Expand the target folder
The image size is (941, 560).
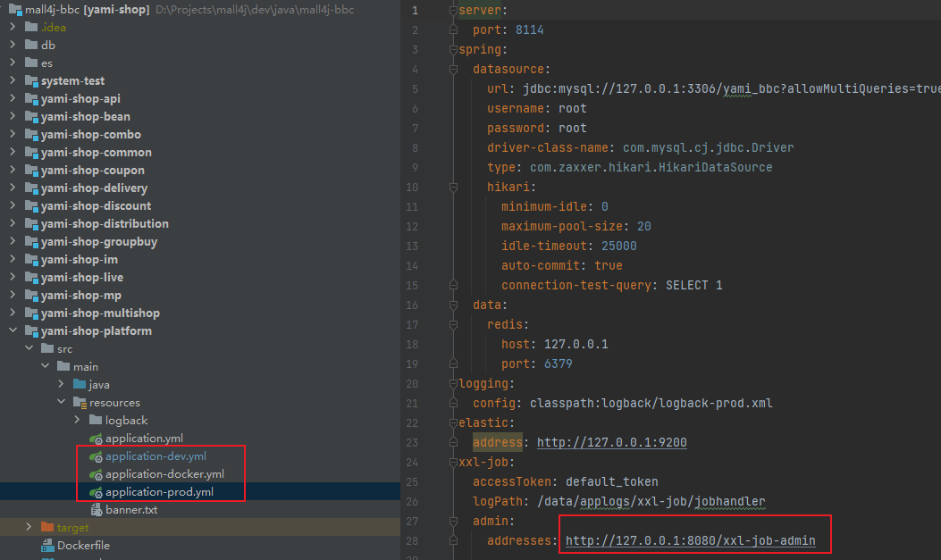click(x=29, y=528)
